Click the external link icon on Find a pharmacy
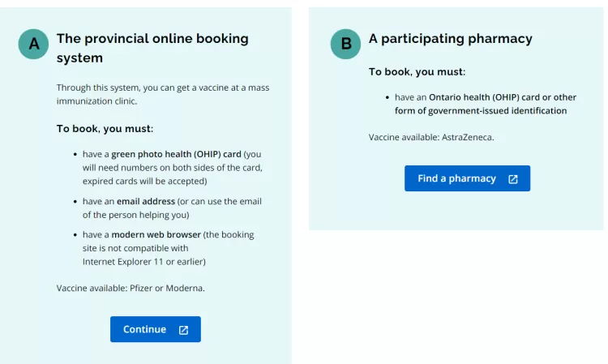This screenshot has width=608, height=364. pos(513,179)
